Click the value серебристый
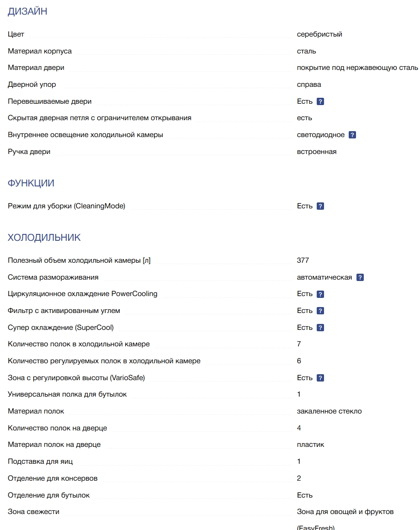Image resolution: width=420 pixels, height=530 pixels. tap(319, 34)
